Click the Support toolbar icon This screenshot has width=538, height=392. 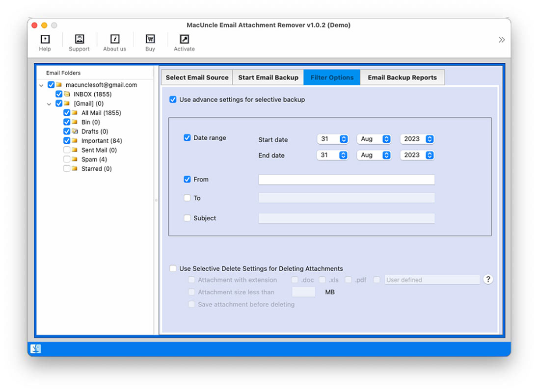[79, 39]
